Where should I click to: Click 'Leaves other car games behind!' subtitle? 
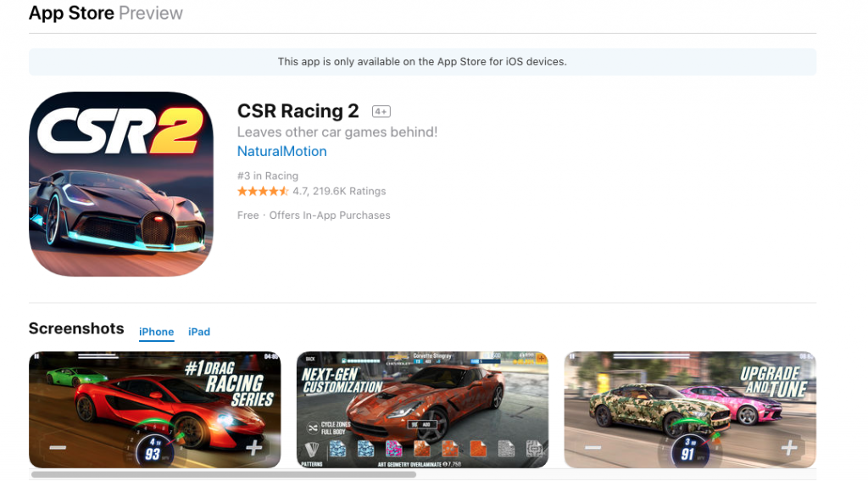click(337, 131)
